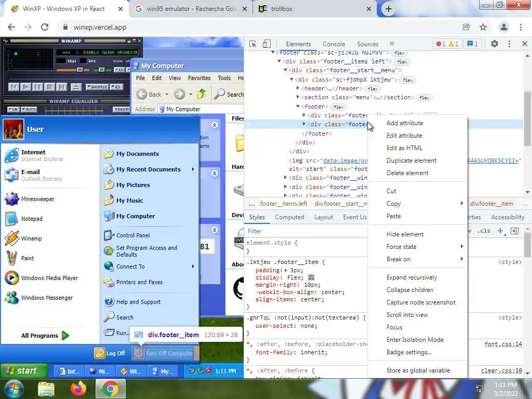The width and height of the screenshot is (532, 399).
Task: Toggle the computed styles sidebar pane icon
Action: coord(515,231)
